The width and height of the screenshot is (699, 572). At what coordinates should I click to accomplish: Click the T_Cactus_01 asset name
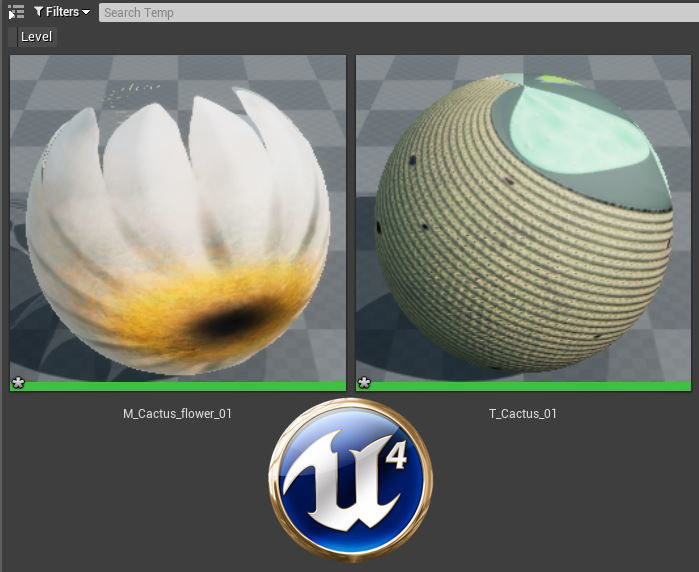[x=523, y=414]
